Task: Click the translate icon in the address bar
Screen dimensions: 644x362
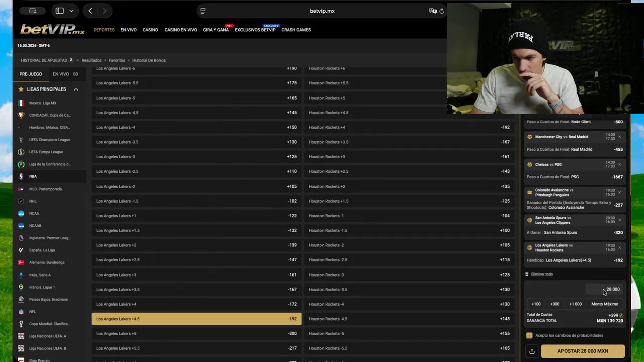Action: (x=433, y=11)
